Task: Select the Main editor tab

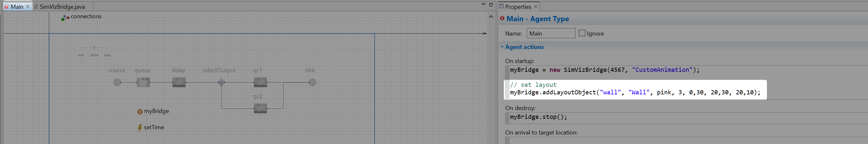Action: [x=17, y=7]
